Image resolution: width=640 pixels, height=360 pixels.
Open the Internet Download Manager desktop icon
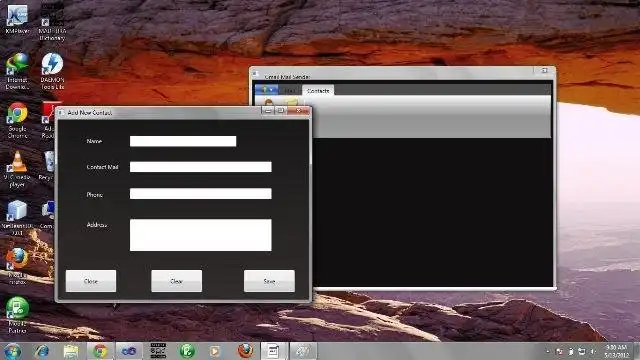tap(17, 71)
